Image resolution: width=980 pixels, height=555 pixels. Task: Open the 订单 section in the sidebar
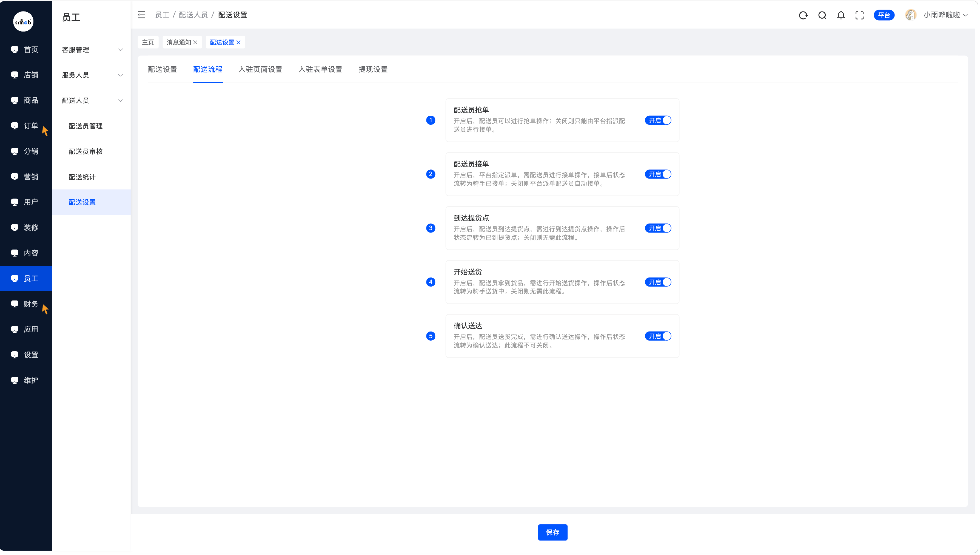26,126
